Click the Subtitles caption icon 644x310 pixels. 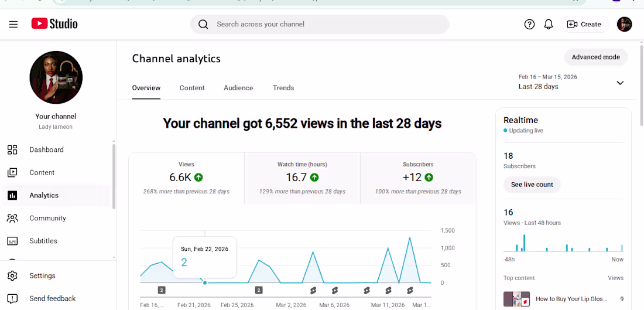pos(12,241)
